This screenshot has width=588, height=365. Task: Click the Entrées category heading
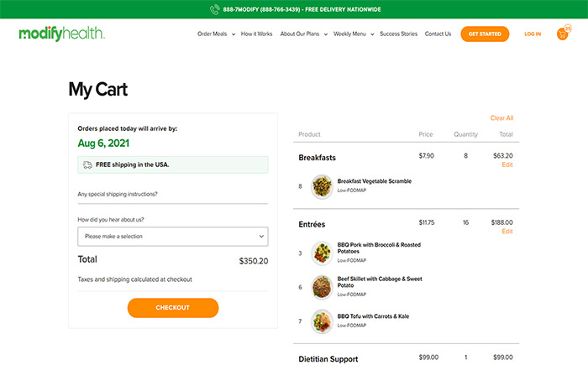312,225
